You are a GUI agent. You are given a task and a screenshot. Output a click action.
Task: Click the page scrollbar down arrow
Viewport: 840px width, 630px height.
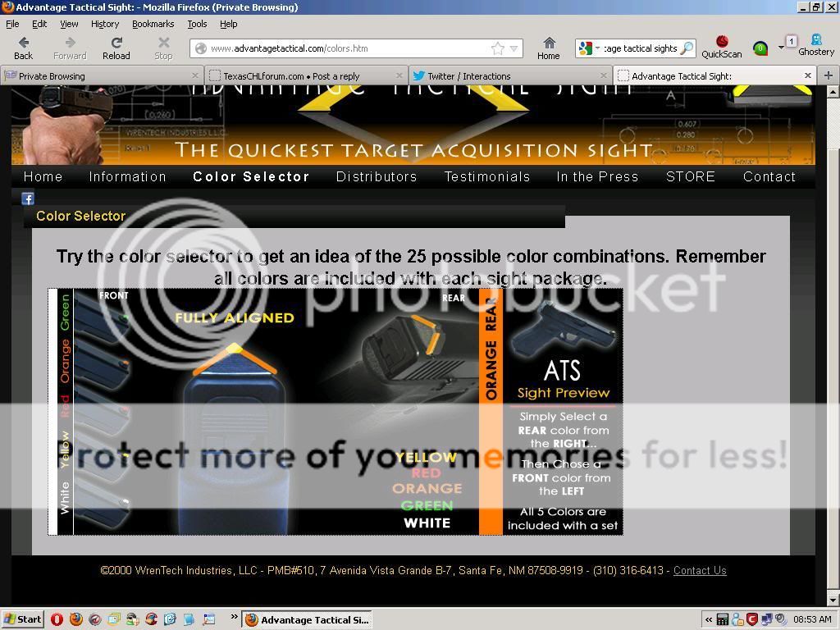point(833,600)
